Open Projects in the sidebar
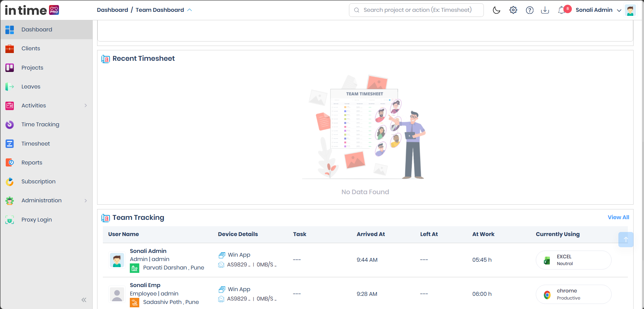Viewport: 644px width, 309px height. [x=47, y=68]
